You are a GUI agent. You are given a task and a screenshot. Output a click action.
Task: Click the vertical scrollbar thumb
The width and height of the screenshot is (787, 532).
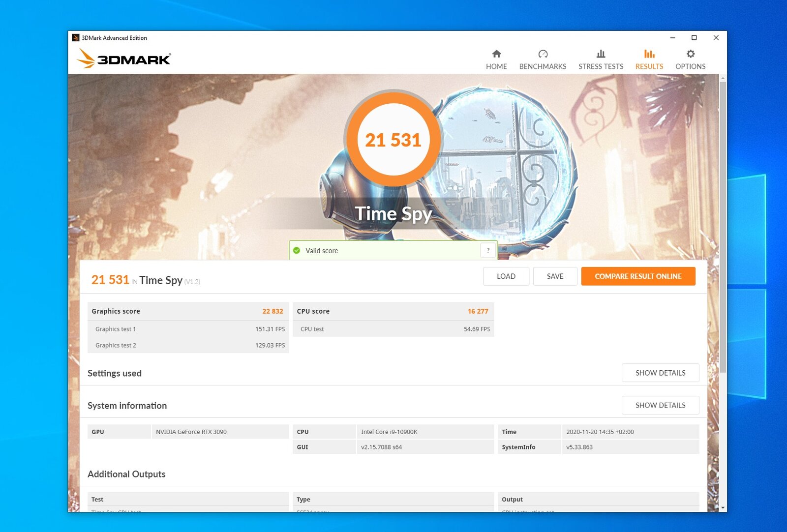coord(723,227)
